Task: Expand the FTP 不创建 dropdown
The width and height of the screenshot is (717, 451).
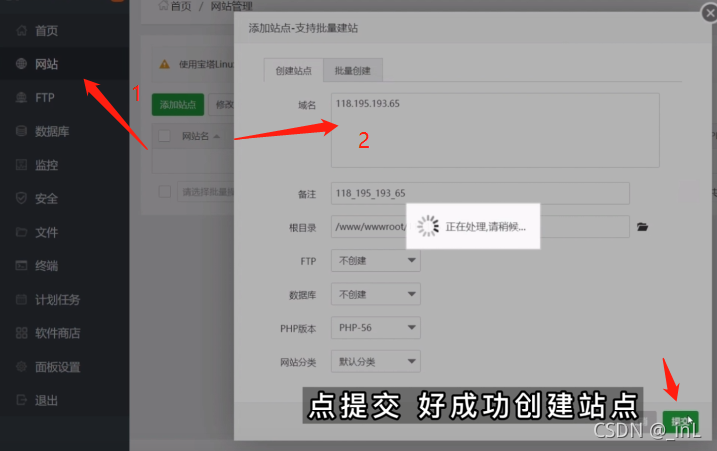Action: click(376, 260)
